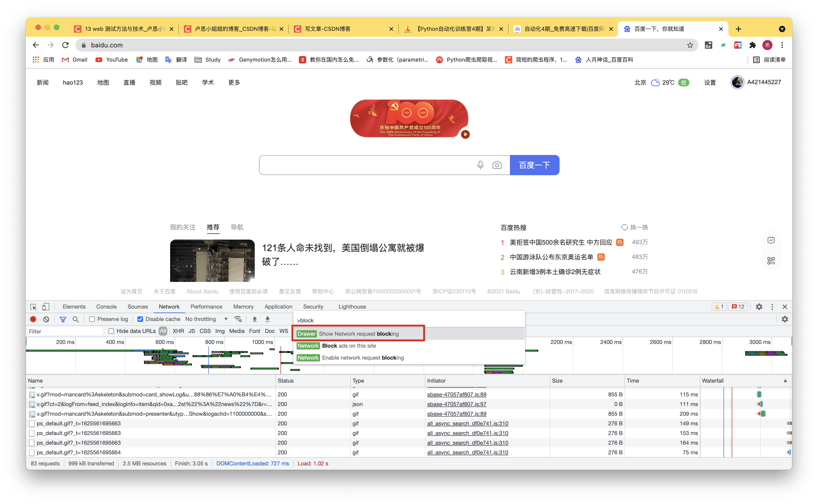This screenshot has width=818, height=504.
Task: Open network conditions wifi icon
Action: pos(238,319)
